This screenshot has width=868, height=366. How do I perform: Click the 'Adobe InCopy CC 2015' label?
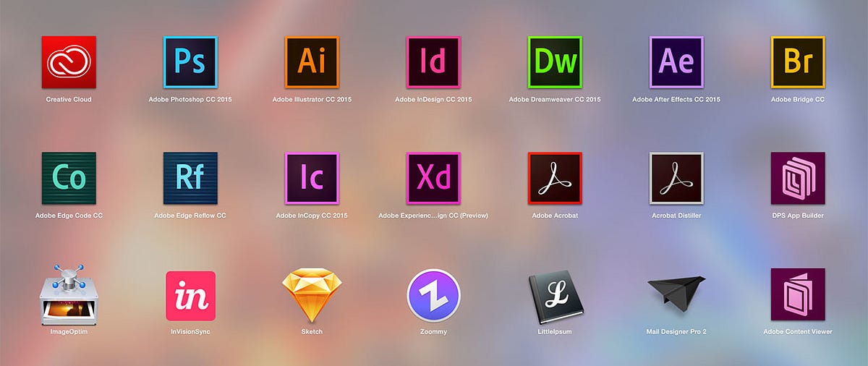pos(312,216)
